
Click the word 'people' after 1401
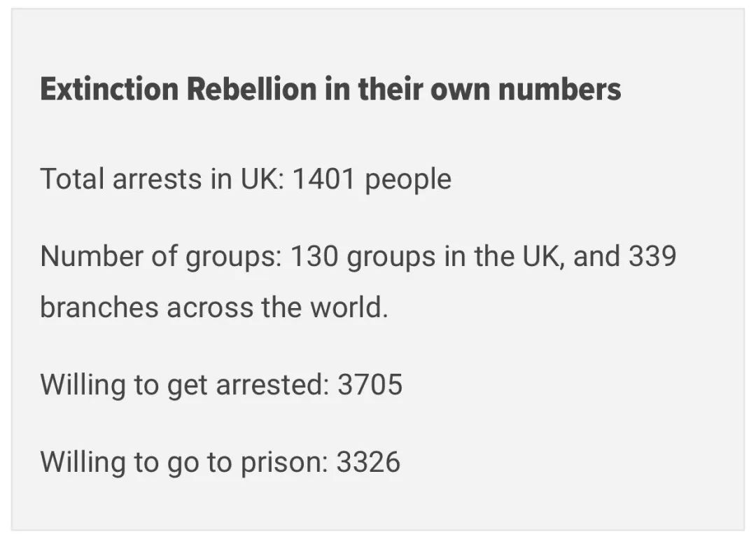(x=408, y=181)
